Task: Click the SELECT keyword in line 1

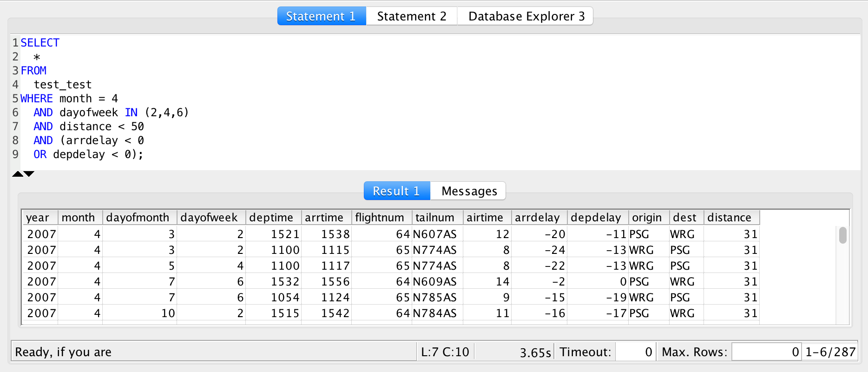Action: coord(40,43)
